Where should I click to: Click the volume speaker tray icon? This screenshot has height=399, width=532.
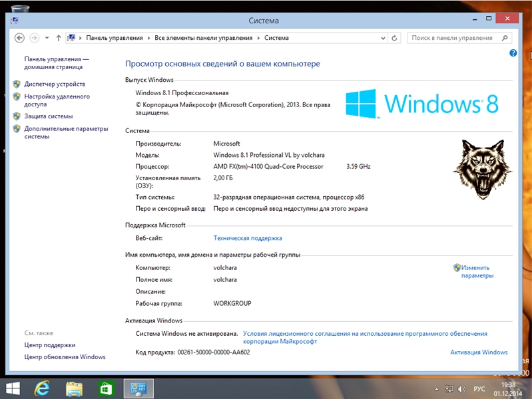click(462, 389)
